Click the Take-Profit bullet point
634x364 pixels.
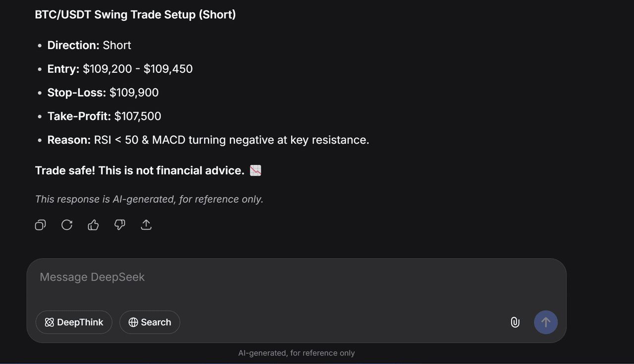104,116
